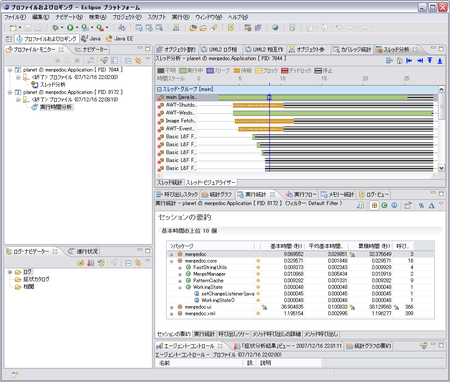Click the percent display icon in execution statistics toolbar
450x382 pixels.
(x=421, y=205)
